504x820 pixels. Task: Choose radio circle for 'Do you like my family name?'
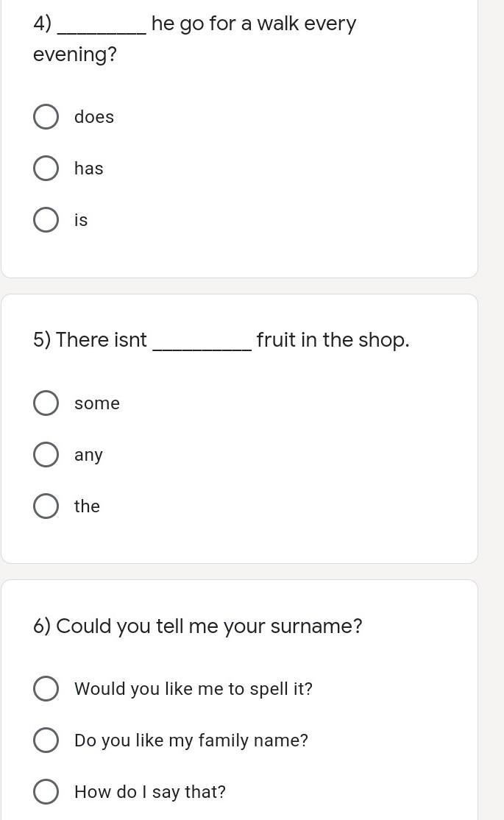(x=46, y=741)
